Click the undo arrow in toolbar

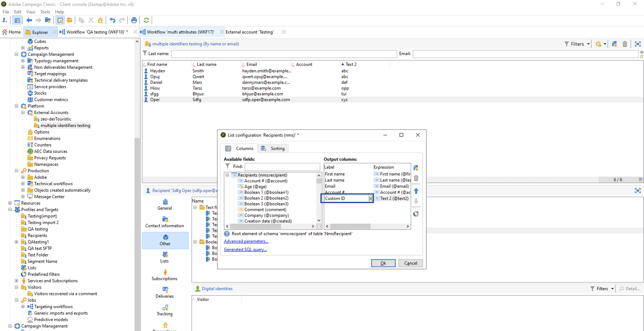point(112,20)
